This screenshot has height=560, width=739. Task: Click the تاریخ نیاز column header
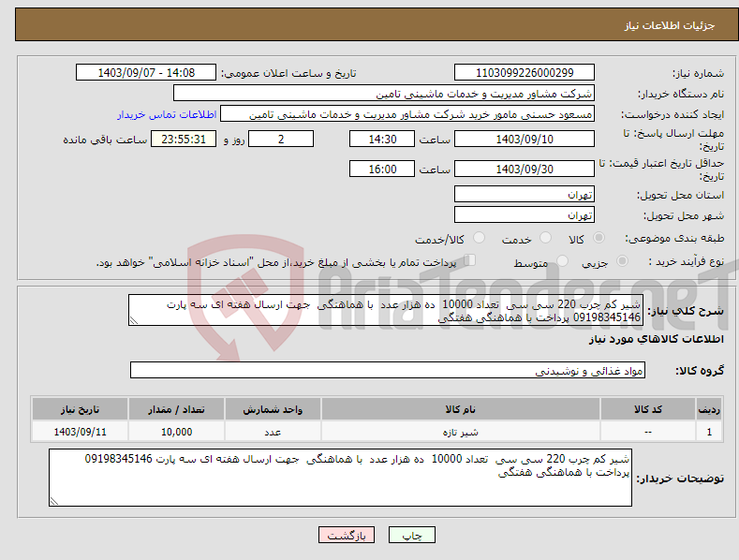click(81, 409)
